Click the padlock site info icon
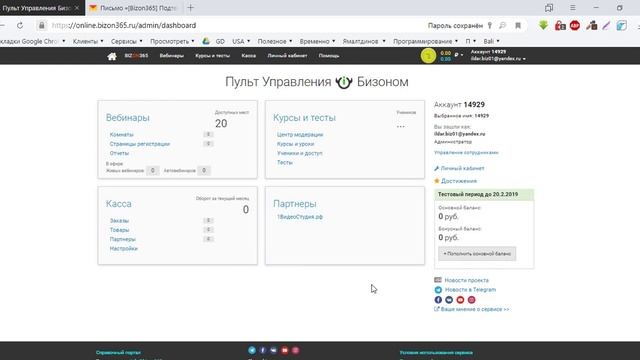The width and height of the screenshot is (640, 360). 41,25
